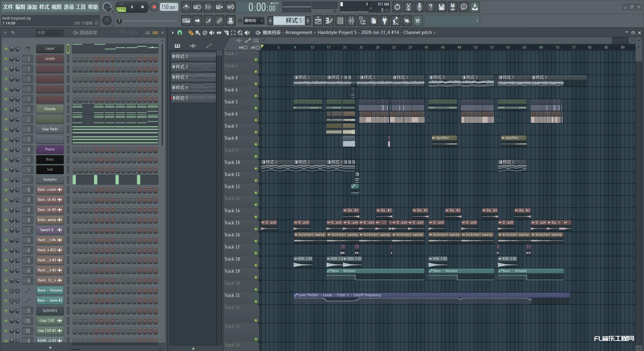Adjust the main volume knob
The image size is (644, 351).
[107, 7]
